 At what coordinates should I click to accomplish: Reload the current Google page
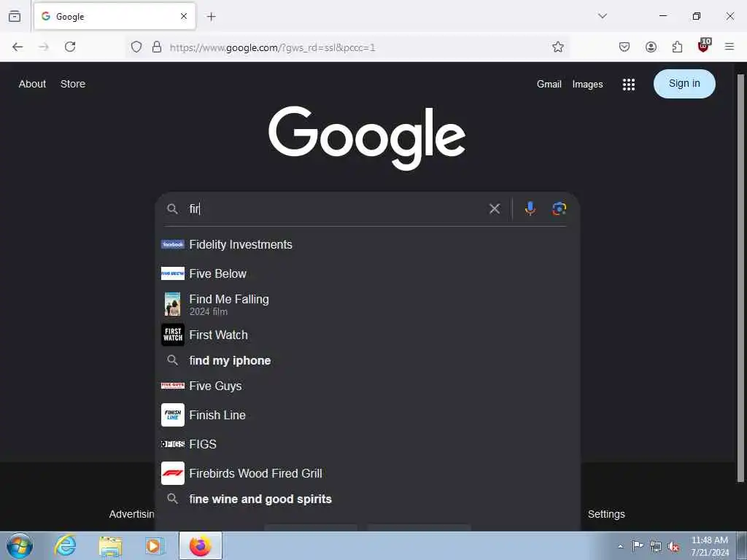click(x=70, y=47)
